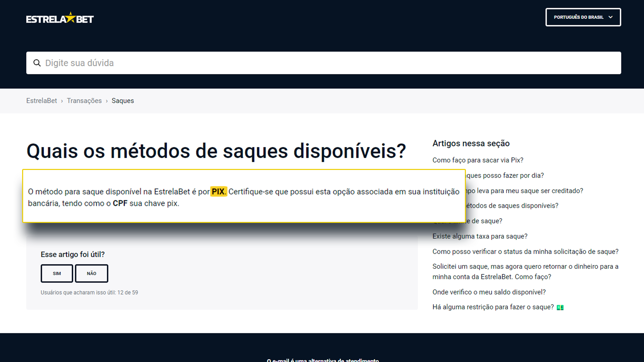This screenshot has height=362, width=644.
Task: Focus the 'Digite sua dúvida' search field
Action: point(323,63)
